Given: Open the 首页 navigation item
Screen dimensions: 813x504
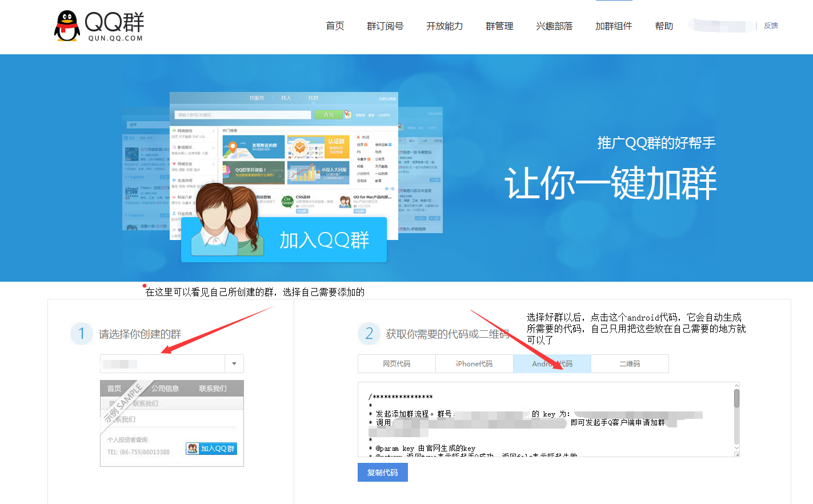Looking at the screenshot, I should pos(335,26).
